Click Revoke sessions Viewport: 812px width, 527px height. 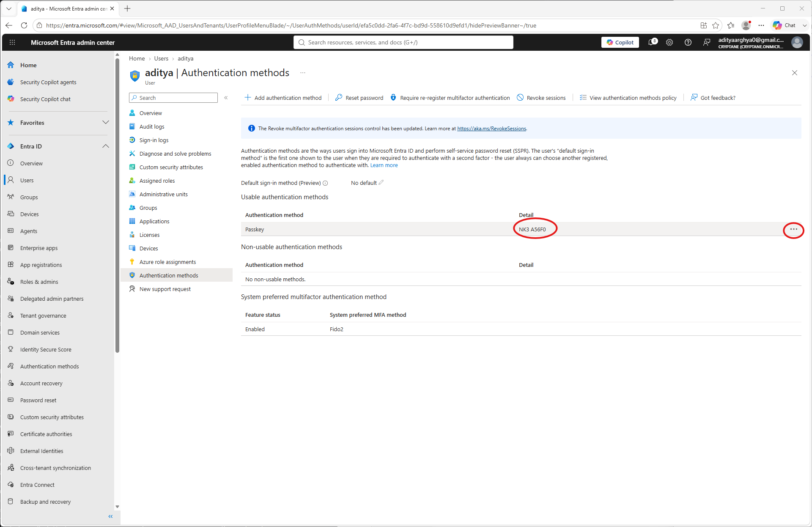541,98
